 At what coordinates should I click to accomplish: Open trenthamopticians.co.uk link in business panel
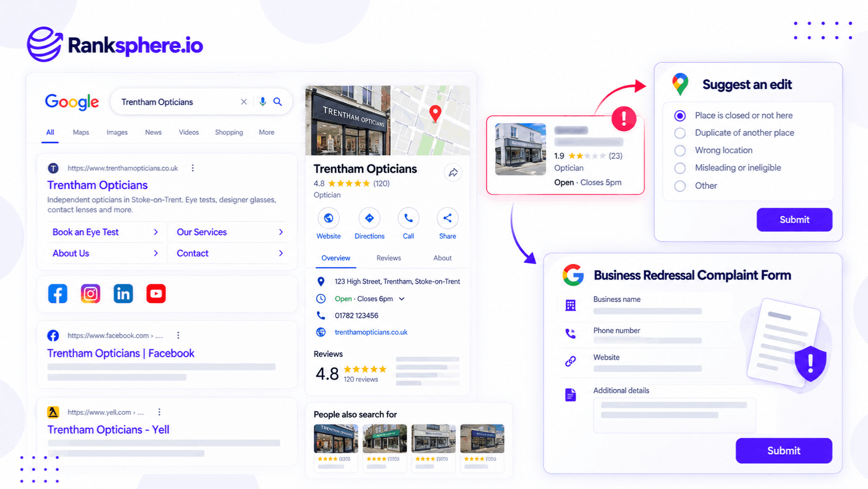tap(371, 332)
